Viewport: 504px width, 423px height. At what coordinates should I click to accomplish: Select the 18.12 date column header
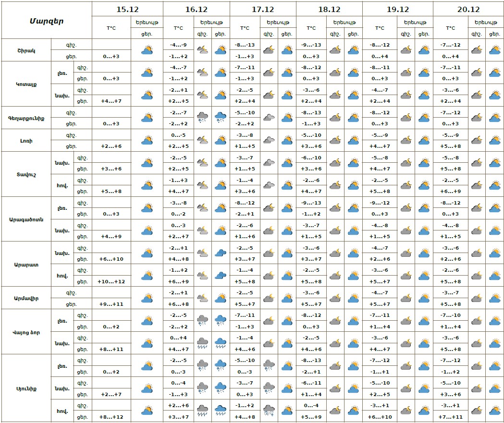(x=329, y=10)
